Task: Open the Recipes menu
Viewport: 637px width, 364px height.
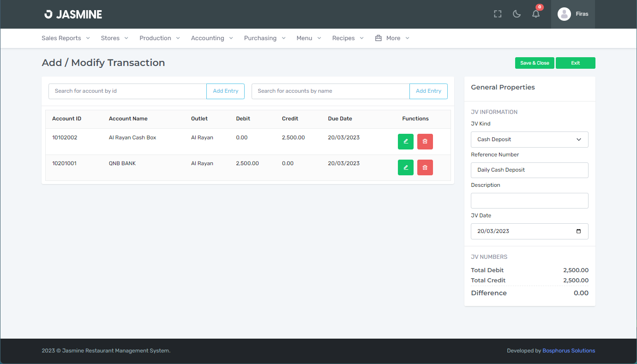Action: [x=348, y=38]
